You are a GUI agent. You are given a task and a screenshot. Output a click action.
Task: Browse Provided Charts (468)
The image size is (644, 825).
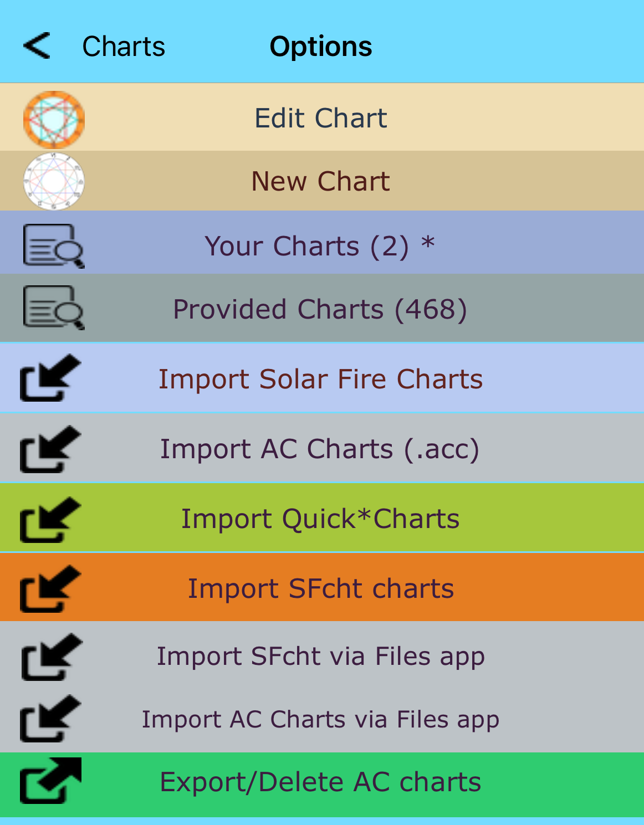click(x=320, y=309)
